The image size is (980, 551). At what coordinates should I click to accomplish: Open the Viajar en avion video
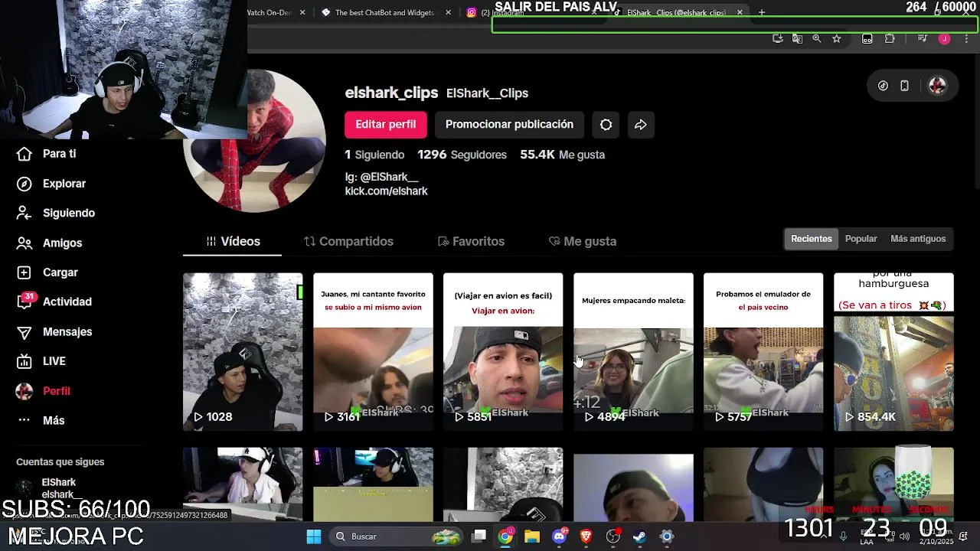point(503,352)
